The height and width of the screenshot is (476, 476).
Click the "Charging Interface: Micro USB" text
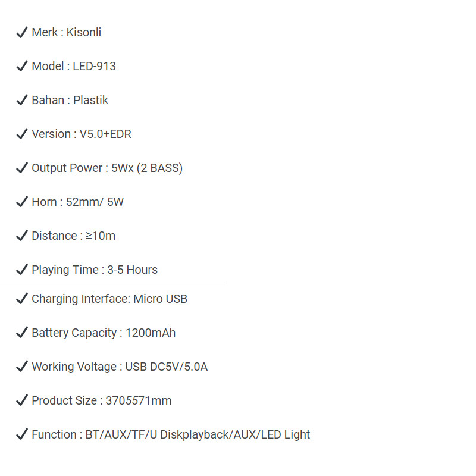click(109, 299)
